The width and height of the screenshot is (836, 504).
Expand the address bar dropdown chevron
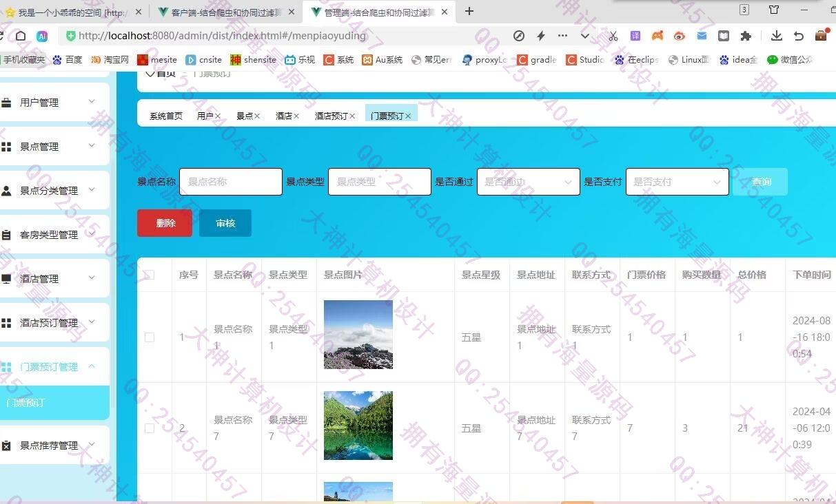pos(585,36)
